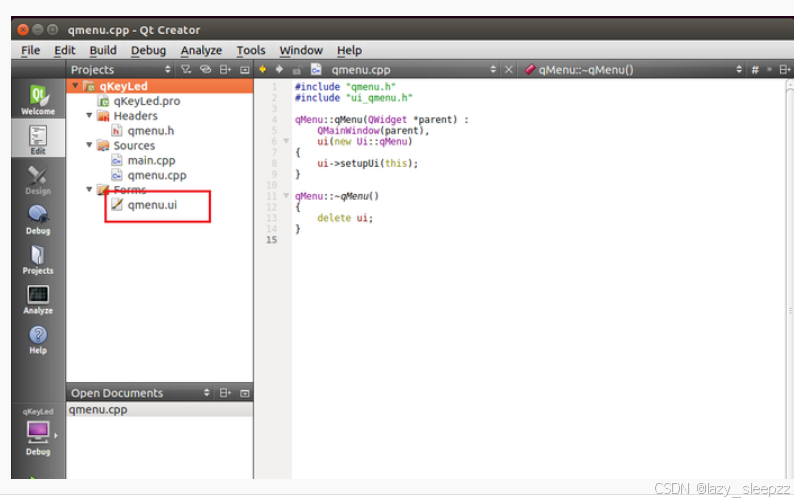This screenshot has height=502, width=794.
Task: Click the file lock icon in editor toolbar
Action: pos(297,70)
